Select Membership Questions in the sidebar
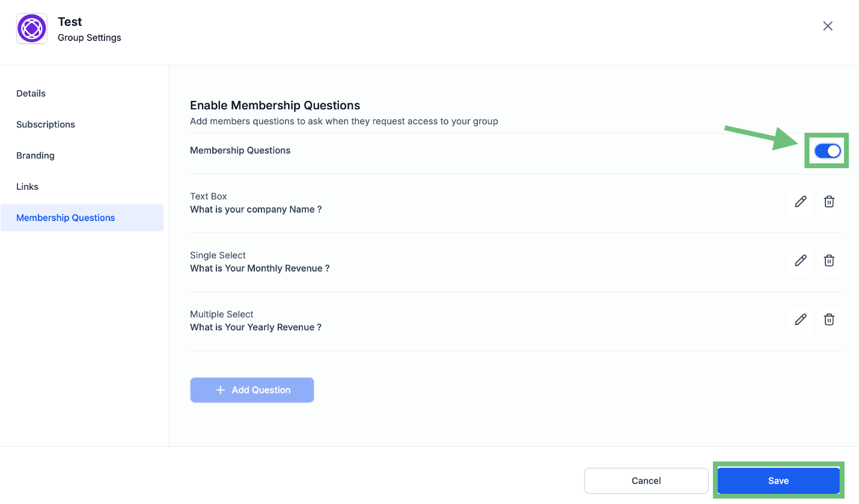 coord(82,217)
